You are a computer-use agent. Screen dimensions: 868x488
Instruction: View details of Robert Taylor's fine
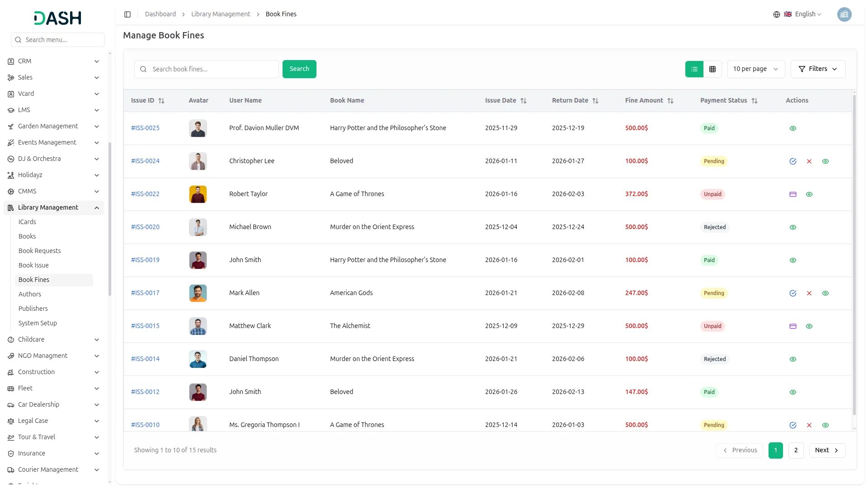click(x=809, y=194)
